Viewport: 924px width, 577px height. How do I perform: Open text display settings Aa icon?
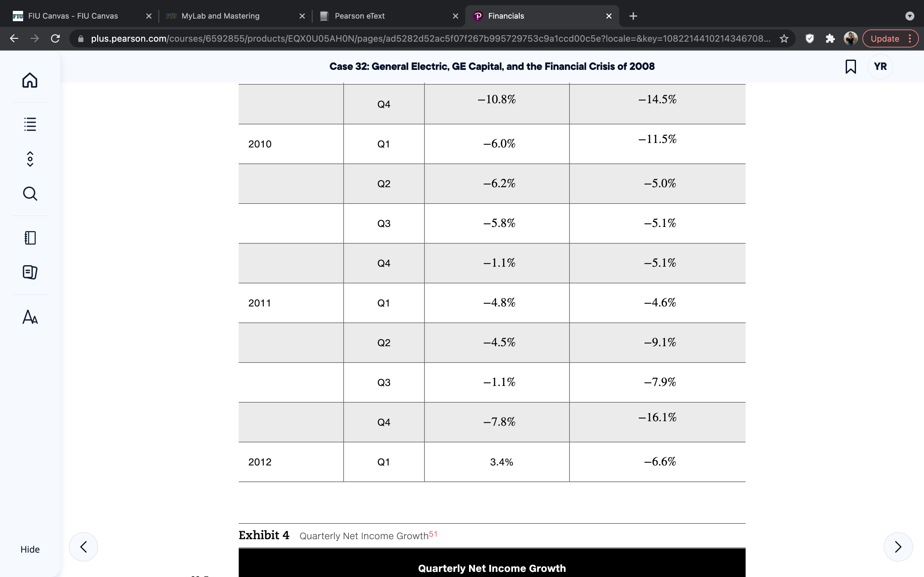pyautogui.click(x=30, y=317)
